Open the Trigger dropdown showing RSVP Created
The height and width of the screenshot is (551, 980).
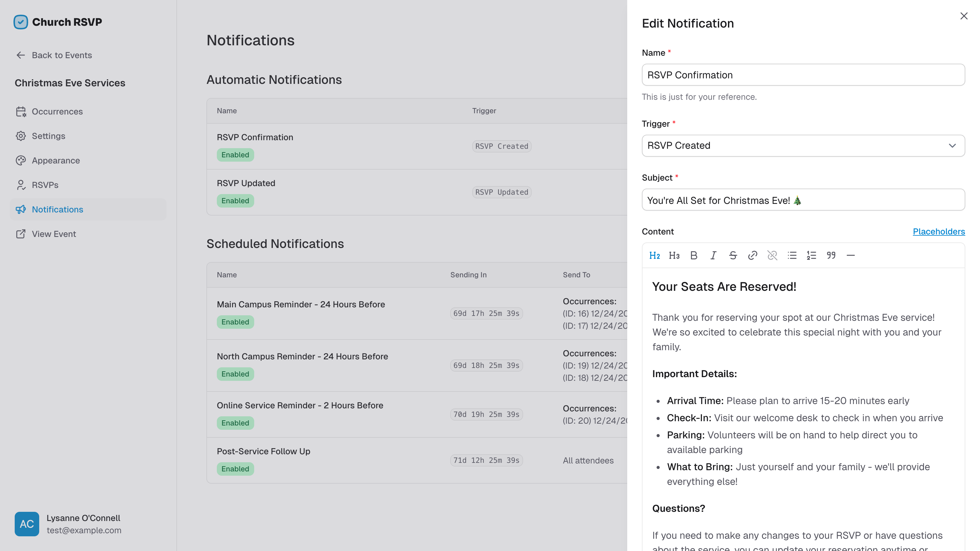(x=803, y=146)
